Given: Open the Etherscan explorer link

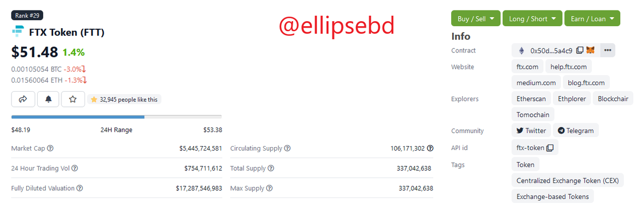Looking at the screenshot, I should click(x=531, y=99).
